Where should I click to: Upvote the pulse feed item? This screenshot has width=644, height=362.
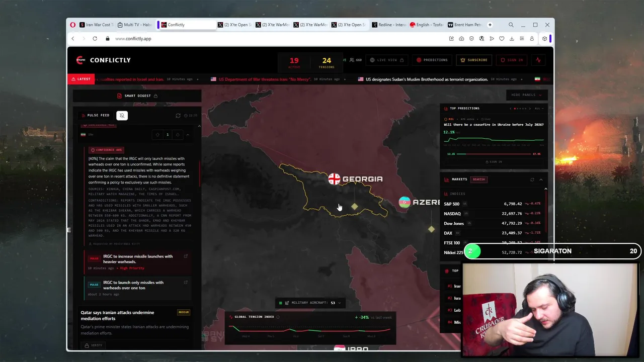tap(157, 135)
